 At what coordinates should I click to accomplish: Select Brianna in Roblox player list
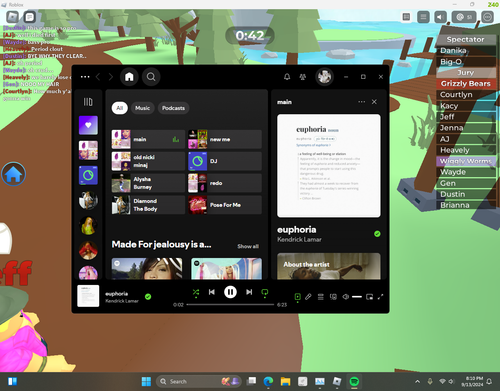(x=466, y=205)
